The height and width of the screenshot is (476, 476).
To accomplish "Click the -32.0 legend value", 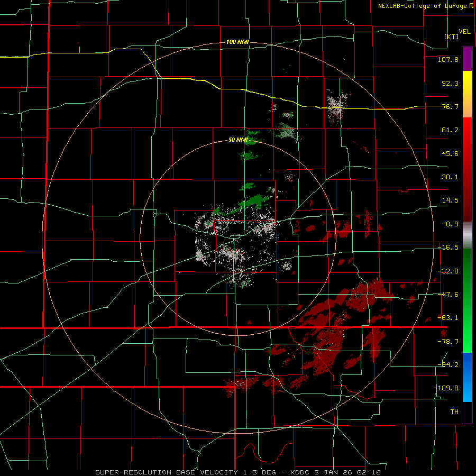I will click(x=448, y=271).
